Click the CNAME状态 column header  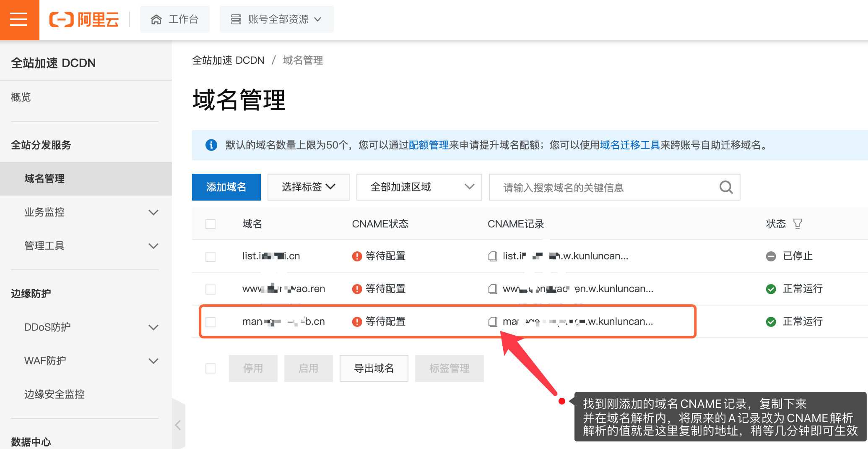pos(380,224)
